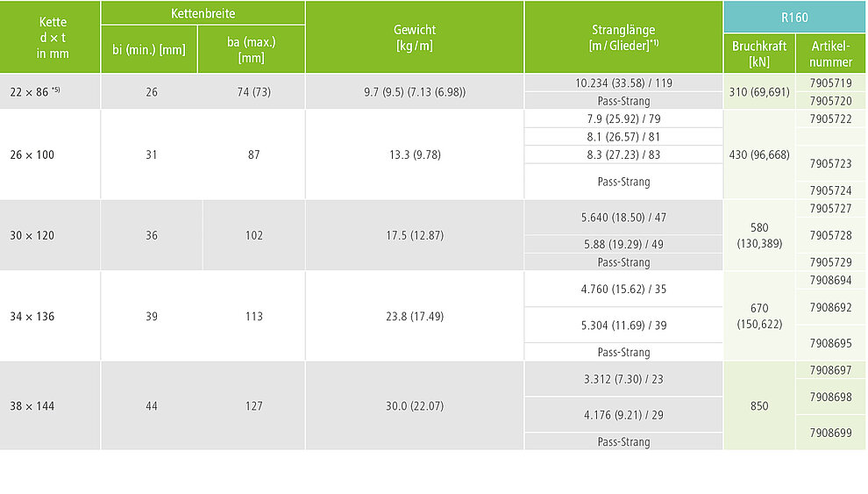868x494 pixels.
Task: Select strand length 5.88 (19.29) / 49
Action: (623, 244)
